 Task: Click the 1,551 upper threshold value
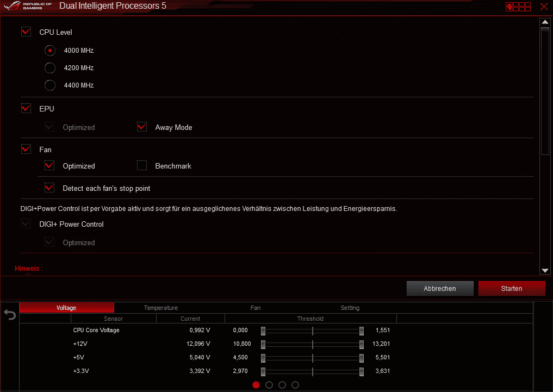[383, 330]
